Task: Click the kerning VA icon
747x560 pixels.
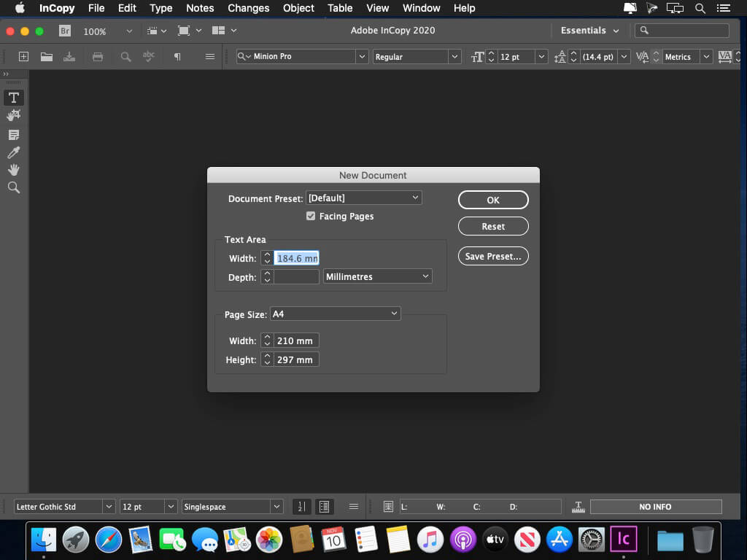Action: (x=642, y=57)
